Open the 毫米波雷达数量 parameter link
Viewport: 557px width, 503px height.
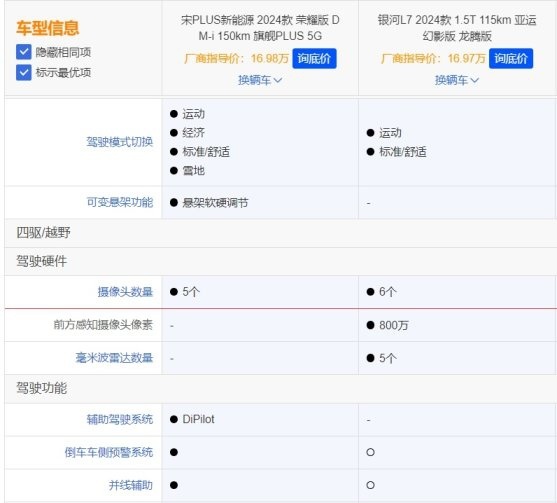point(114,358)
